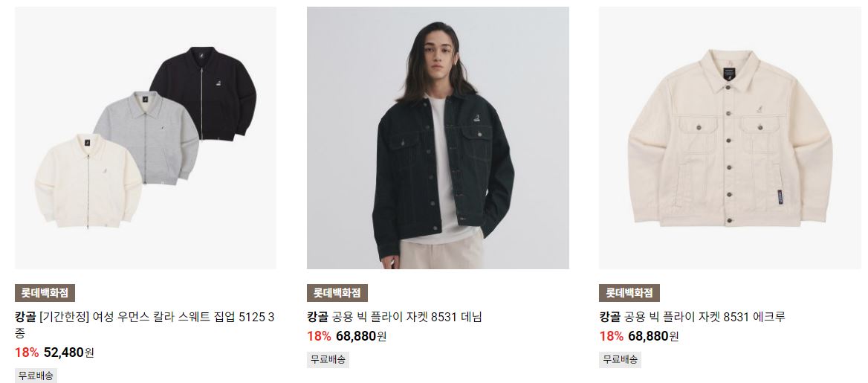Click 무료배송 tag under ecru jacket
Viewport: 868px width, 383px height.
pyautogui.click(x=621, y=360)
